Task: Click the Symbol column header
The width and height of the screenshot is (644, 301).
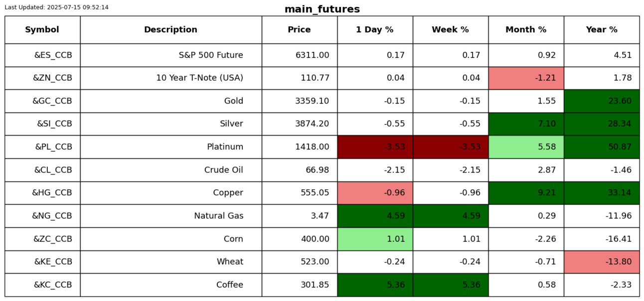Action: pyautogui.click(x=42, y=30)
